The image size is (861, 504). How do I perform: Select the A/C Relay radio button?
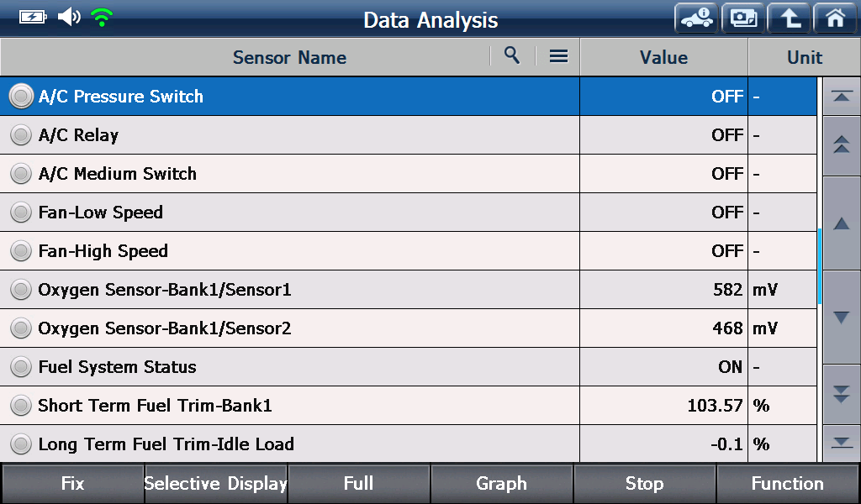21,135
